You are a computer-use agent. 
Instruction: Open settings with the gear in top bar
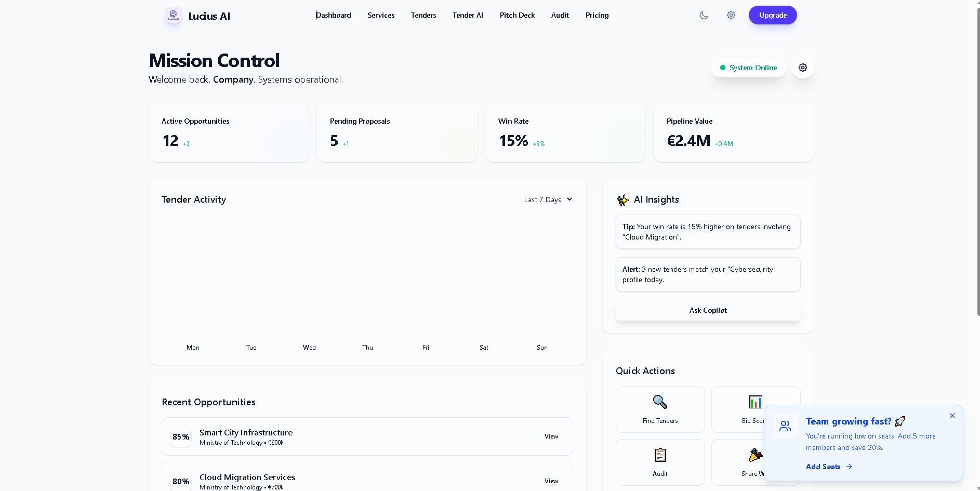point(731,15)
